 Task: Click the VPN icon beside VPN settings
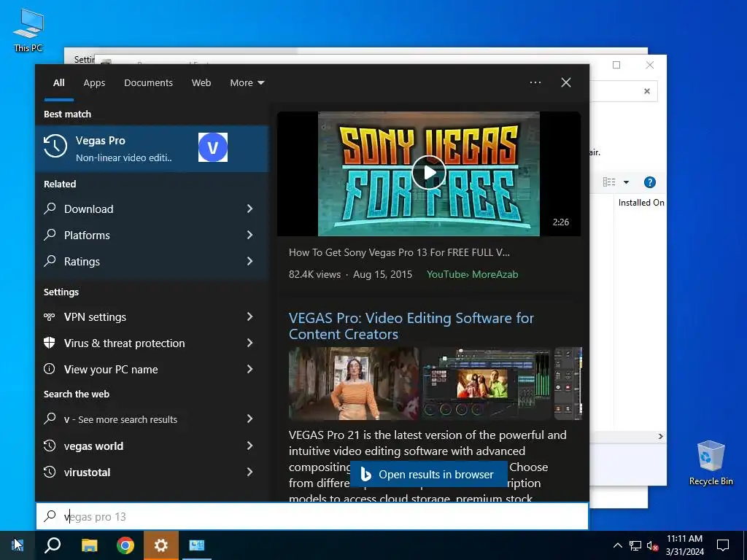[49, 316]
